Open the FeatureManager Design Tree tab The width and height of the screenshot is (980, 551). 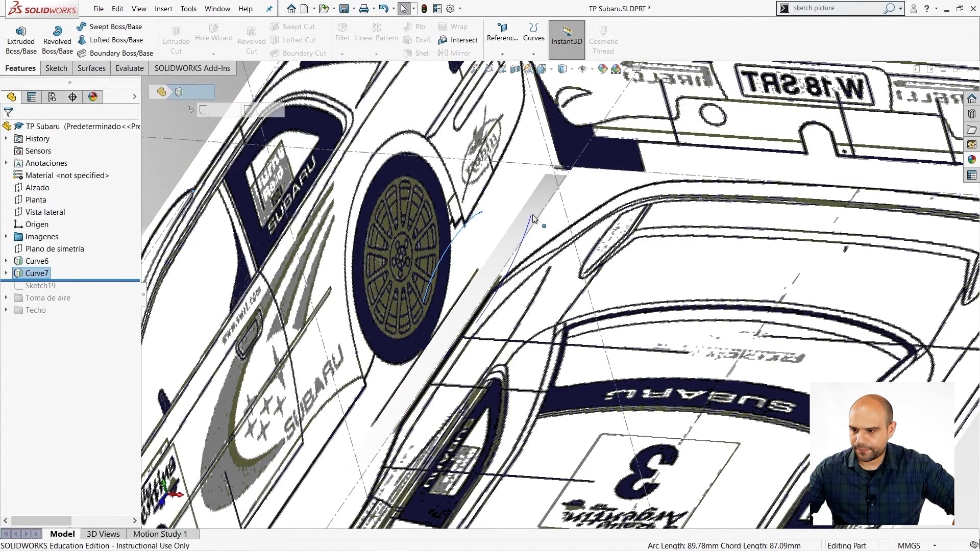point(11,97)
